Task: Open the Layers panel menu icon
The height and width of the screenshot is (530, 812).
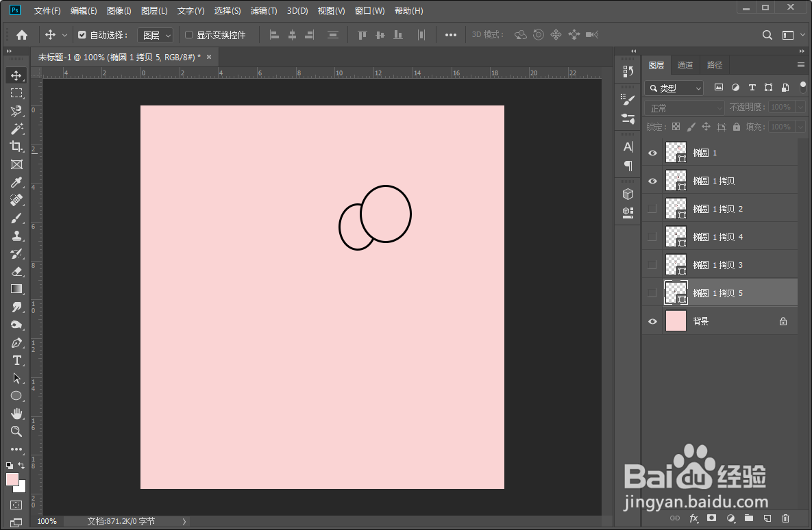Action: coord(800,64)
